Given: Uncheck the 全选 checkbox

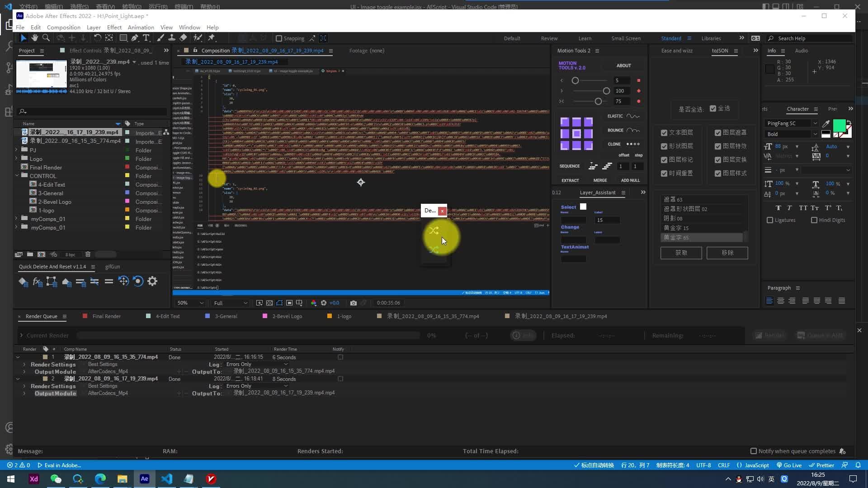Looking at the screenshot, I should tap(713, 108).
